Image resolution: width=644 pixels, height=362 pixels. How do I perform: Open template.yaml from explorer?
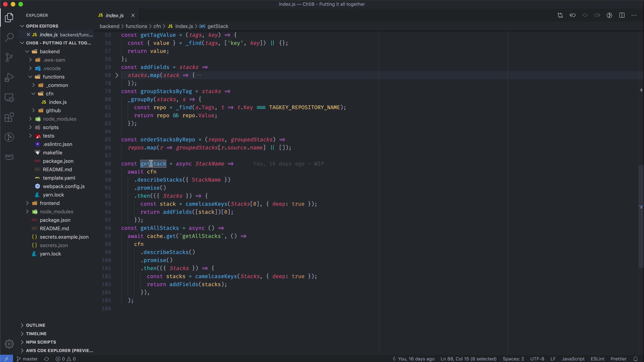coord(59,178)
